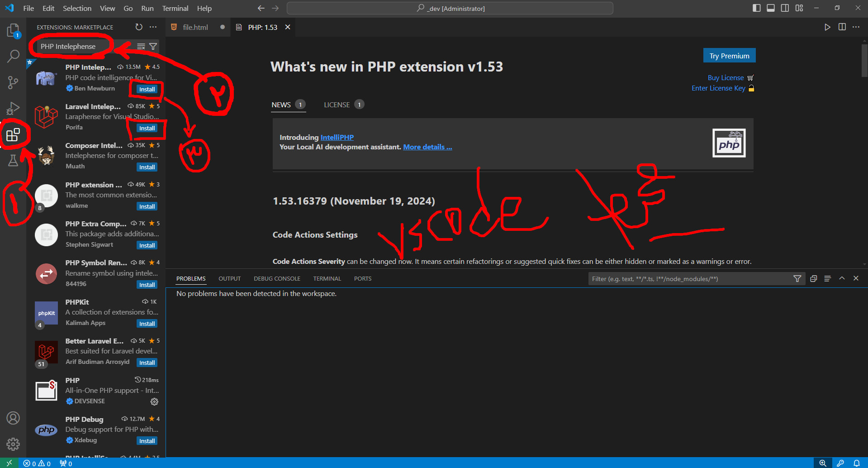Open Run and Debug view
This screenshot has height=468, width=868.
coord(13,108)
